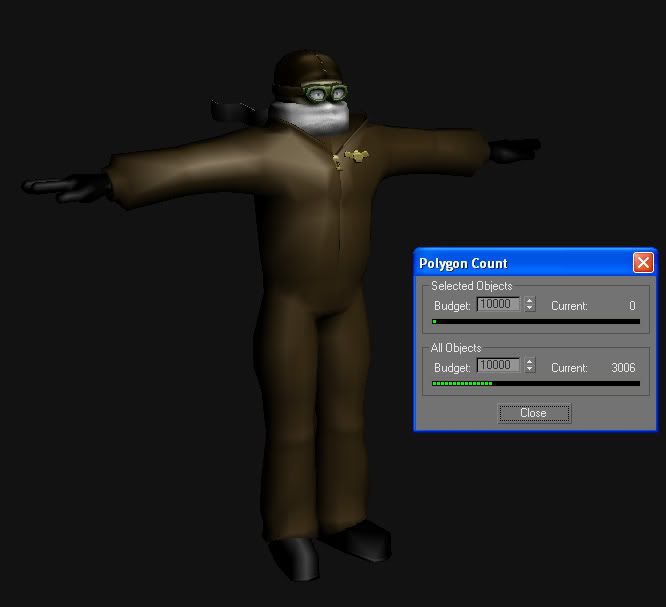Decrease the All Objects budget with down arrow

click(x=529, y=369)
